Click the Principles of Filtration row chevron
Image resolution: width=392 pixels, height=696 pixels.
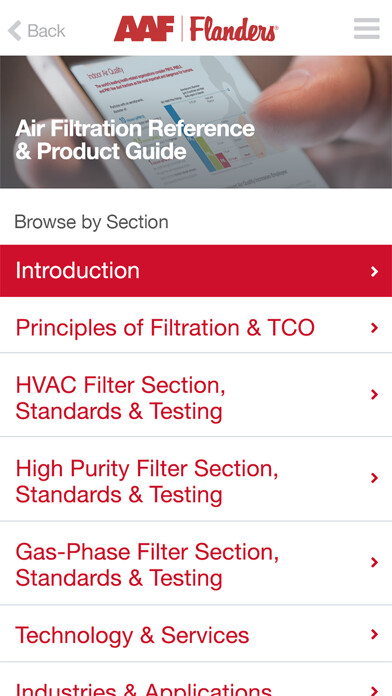pyautogui.click(x=375, y=328)
